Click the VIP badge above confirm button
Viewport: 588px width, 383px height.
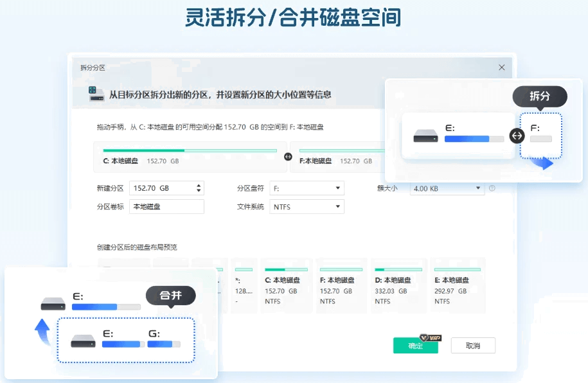[x=430, y=337]
